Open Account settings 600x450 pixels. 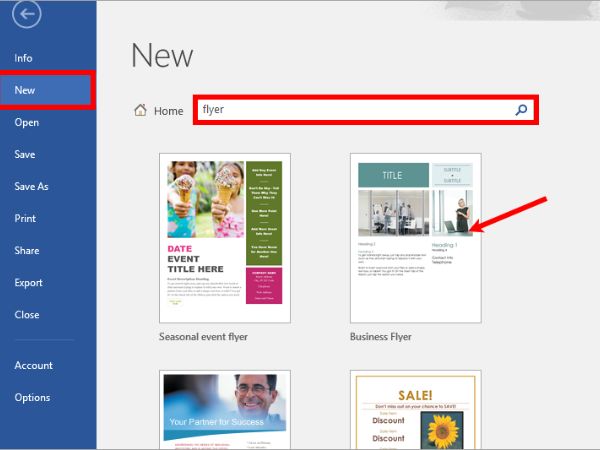33,365
